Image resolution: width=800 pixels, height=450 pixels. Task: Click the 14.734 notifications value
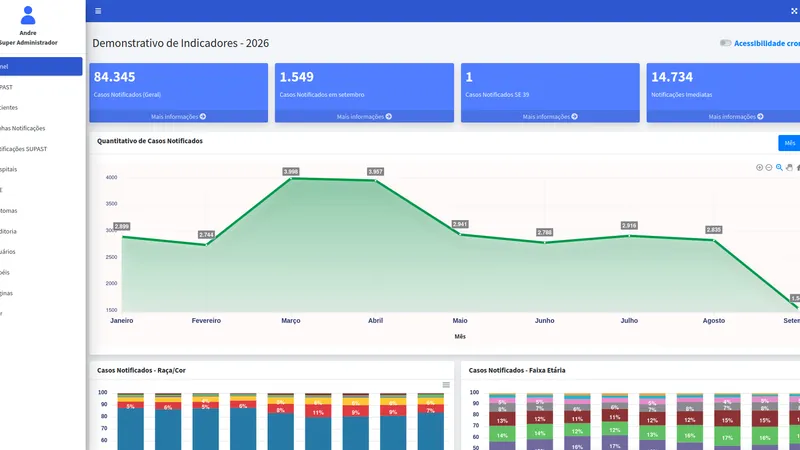click(672, 77)
